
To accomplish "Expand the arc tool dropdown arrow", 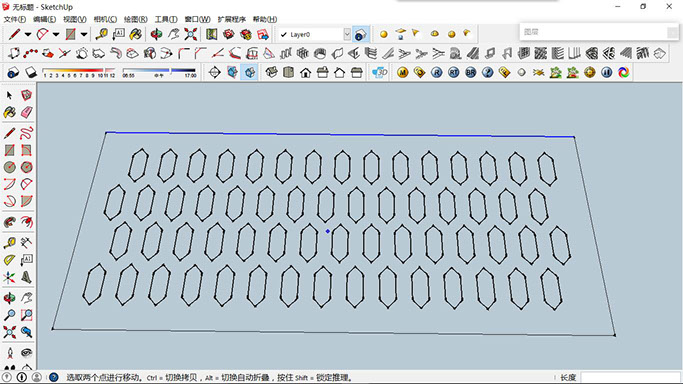I will tap(56, 34).
